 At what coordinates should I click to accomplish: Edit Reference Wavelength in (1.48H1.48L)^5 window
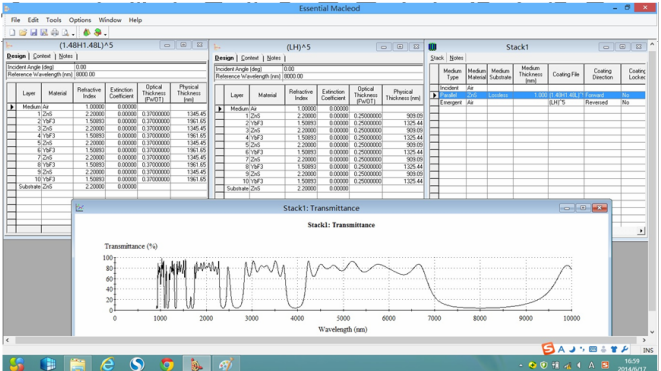click(141, 74)
